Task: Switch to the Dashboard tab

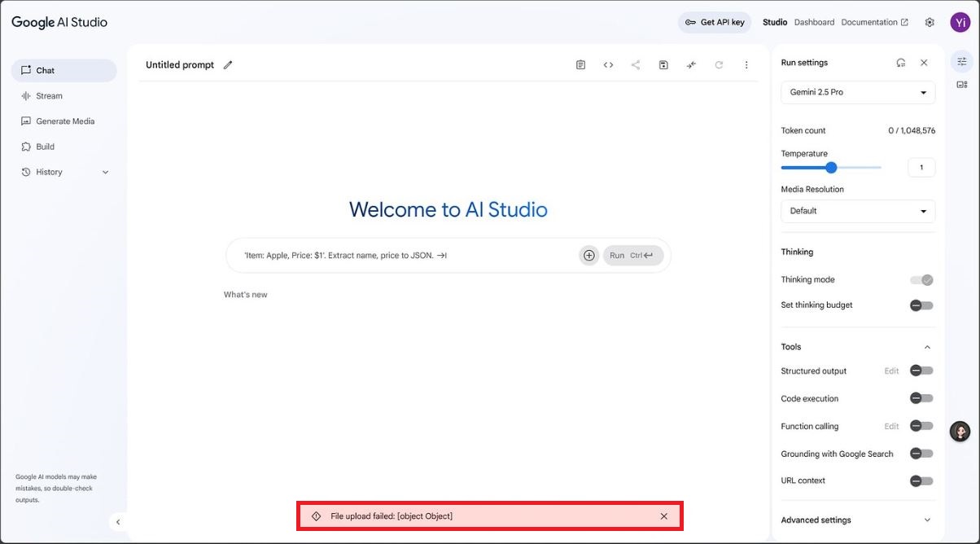Action: (x=814, y=23)
